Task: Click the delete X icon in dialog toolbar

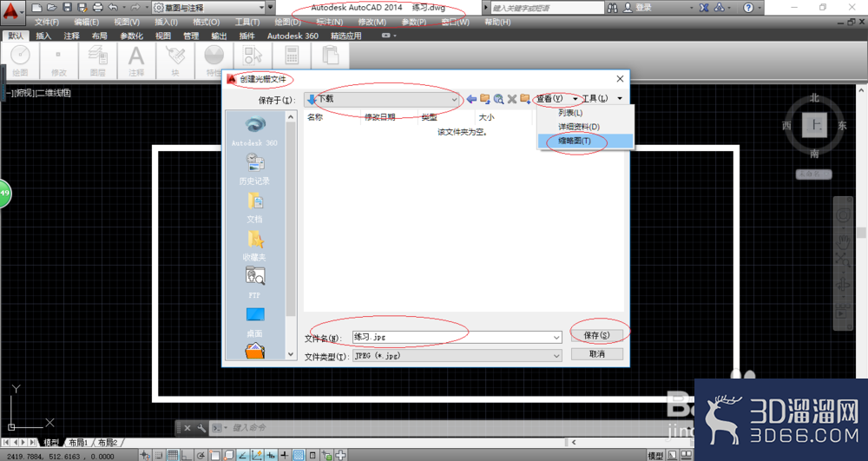Action: pyautogui.click(x=512, y=98)
